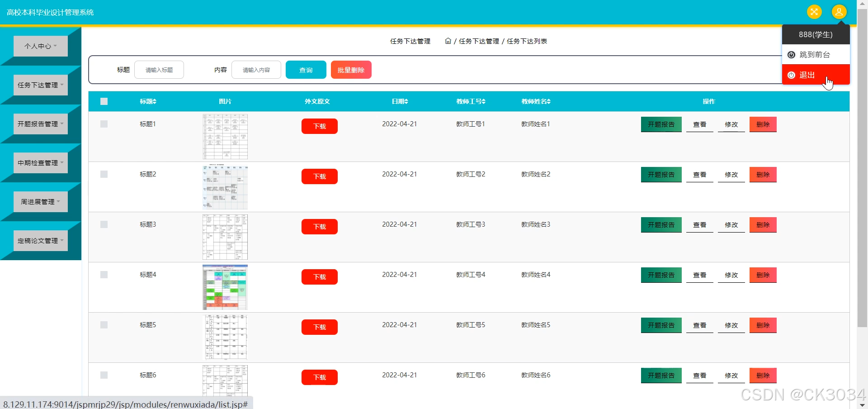This screenshot has height=409, width=868.
Task: Focus the 内容 search input field
Action: click(x=256, y=70)
